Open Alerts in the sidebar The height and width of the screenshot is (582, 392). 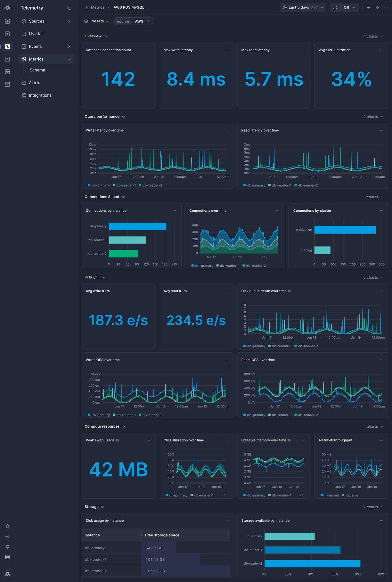tap(46, 83)
